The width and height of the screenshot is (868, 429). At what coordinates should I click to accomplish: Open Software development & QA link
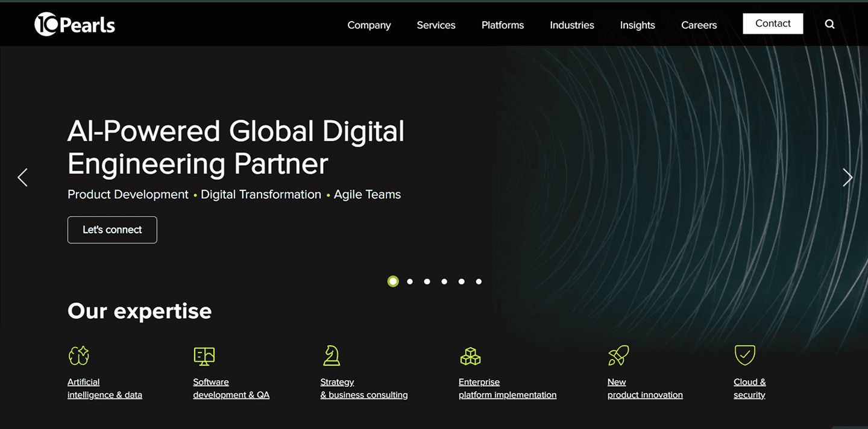click(231, 389)
